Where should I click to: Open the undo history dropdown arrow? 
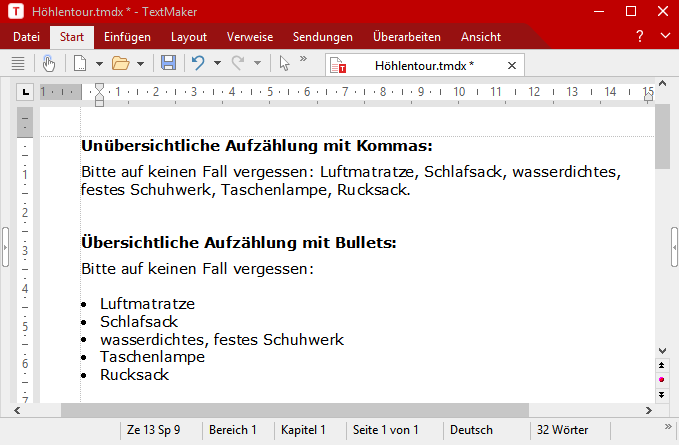pos(217,63)
